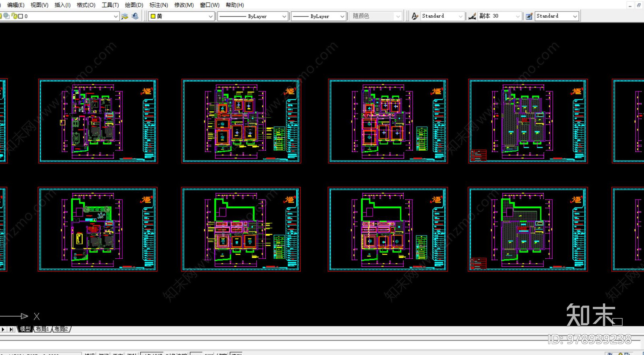Select bottom row second full plan sheet

tap(241, 229)
